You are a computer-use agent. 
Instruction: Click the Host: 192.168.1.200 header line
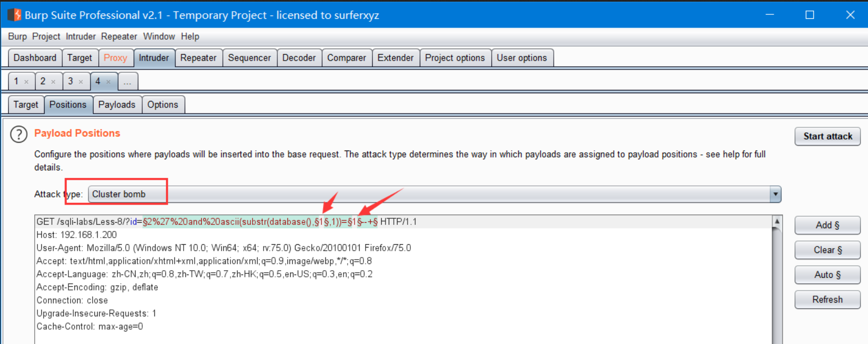pos(77,235)
